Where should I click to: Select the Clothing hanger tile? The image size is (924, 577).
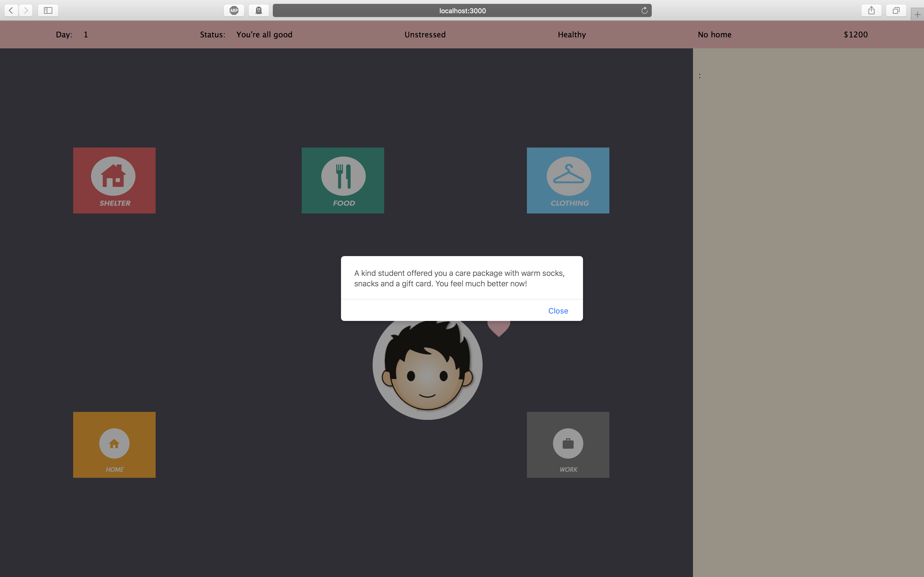pos(568,180)
